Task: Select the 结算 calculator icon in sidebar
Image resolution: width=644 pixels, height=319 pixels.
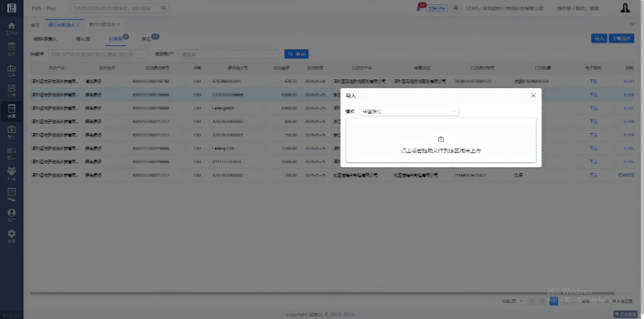Action: [11, 112]
